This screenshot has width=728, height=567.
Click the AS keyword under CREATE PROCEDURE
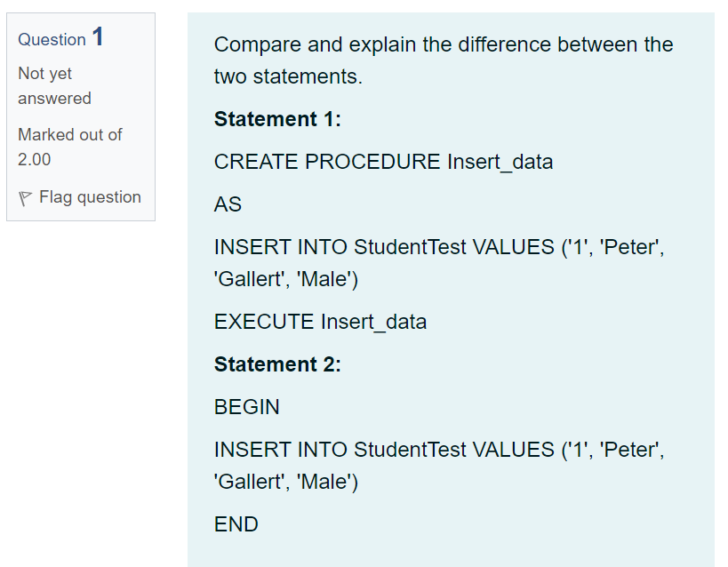[227, 204]
